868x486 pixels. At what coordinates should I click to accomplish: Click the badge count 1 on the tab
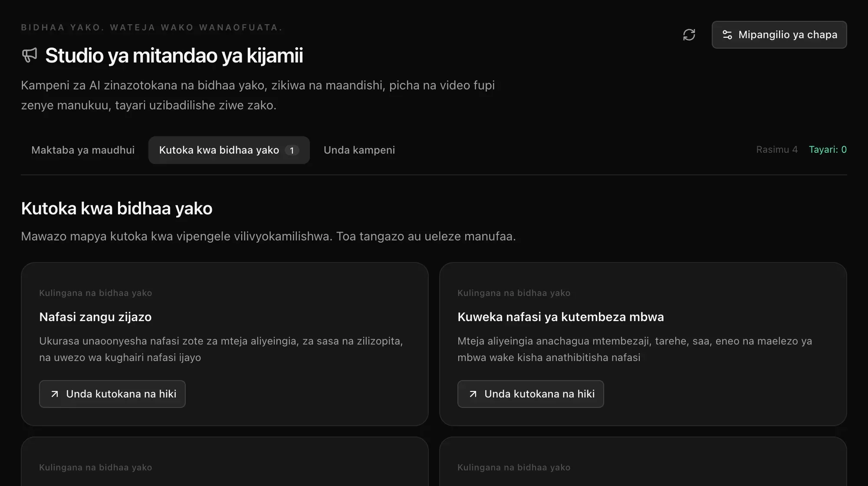292,150
